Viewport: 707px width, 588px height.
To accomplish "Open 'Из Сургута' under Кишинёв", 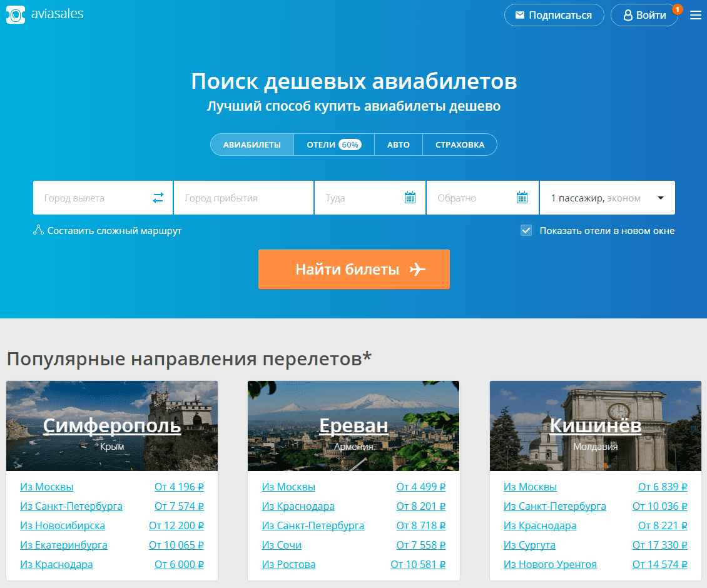I will [x=529, y=545].
